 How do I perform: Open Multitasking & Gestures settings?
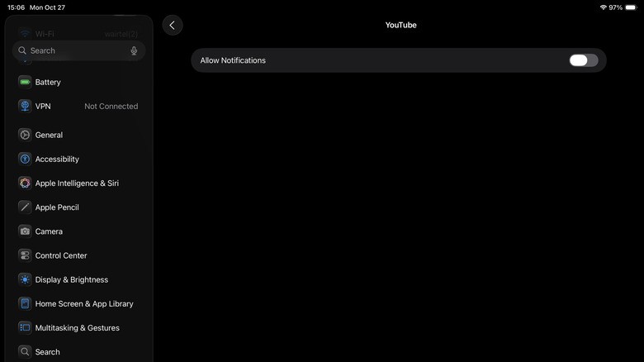click(77, 327)
